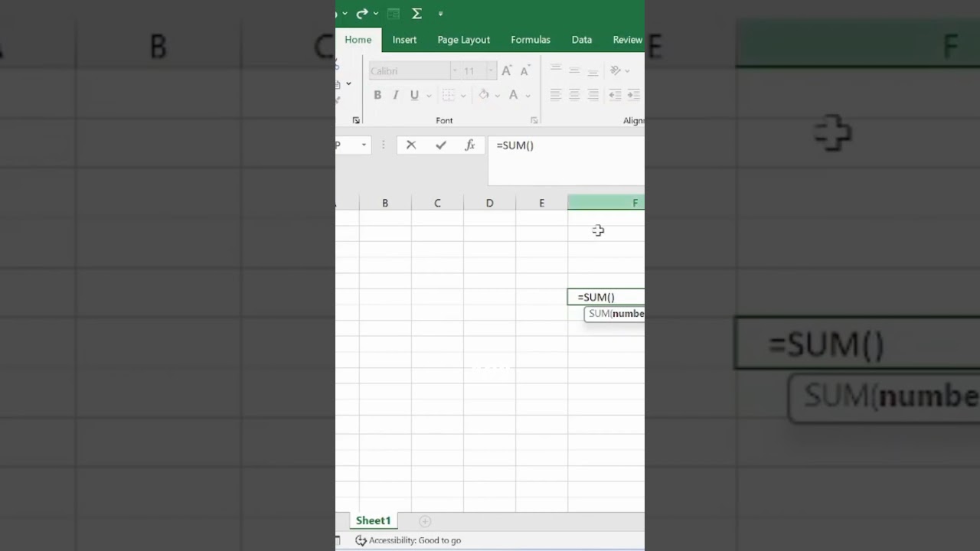Click the Font Color A icon
The image size is (980, 551).
pos(513,95)
